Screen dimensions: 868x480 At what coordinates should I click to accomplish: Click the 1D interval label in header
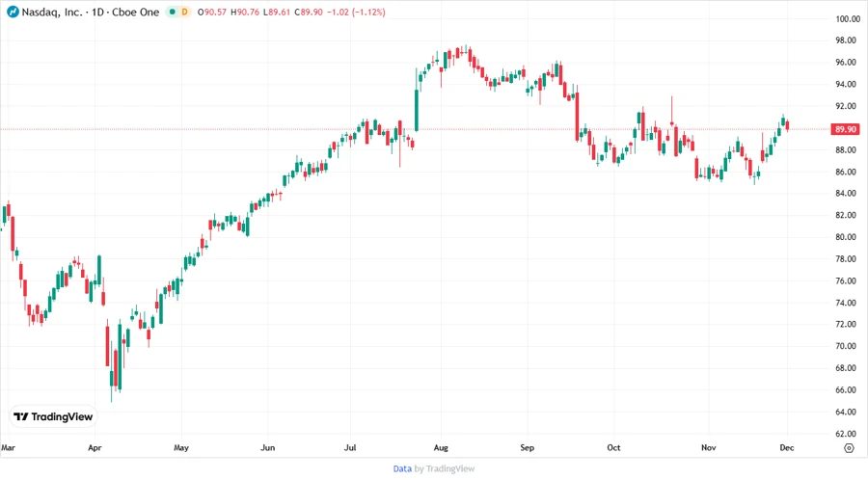(x=98, y=12)
